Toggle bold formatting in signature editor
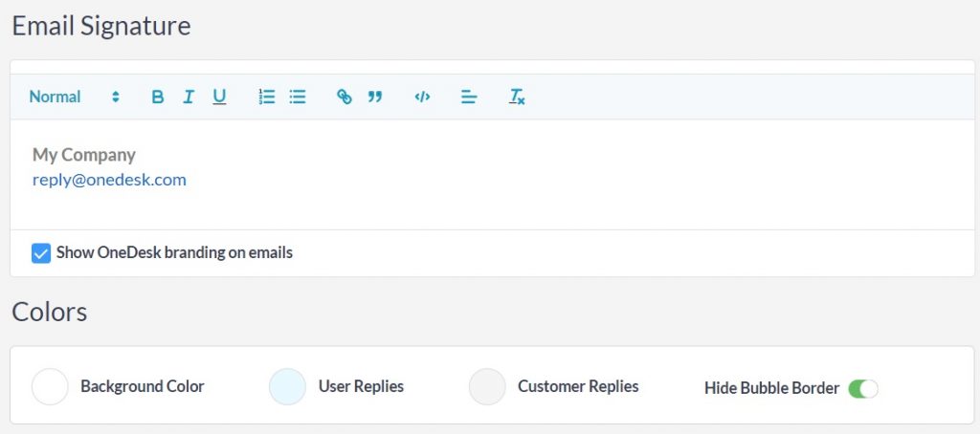This screenshot has width=980, height=434. click(158, 97)
